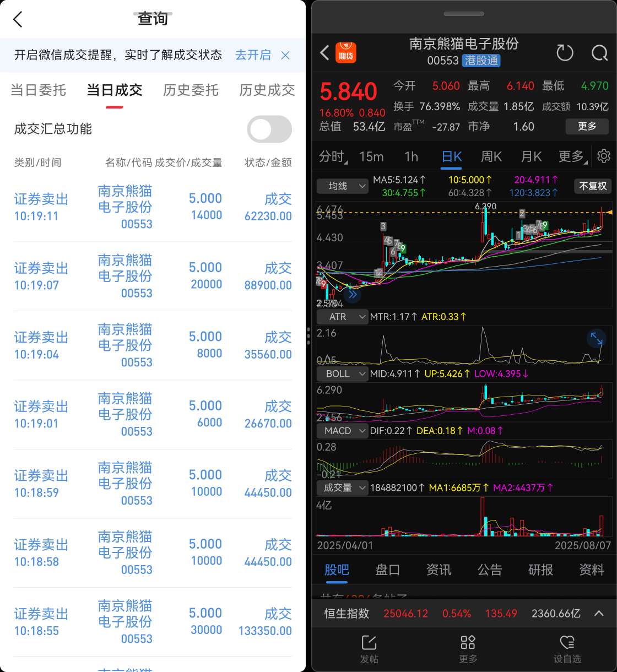Open the MACD indicator dropdown
The height and width of the screenshot is (672, 617).
[342, 431]
